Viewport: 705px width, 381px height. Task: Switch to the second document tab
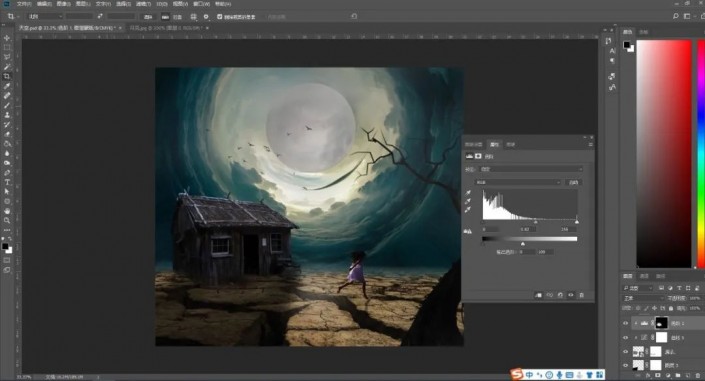166,28
